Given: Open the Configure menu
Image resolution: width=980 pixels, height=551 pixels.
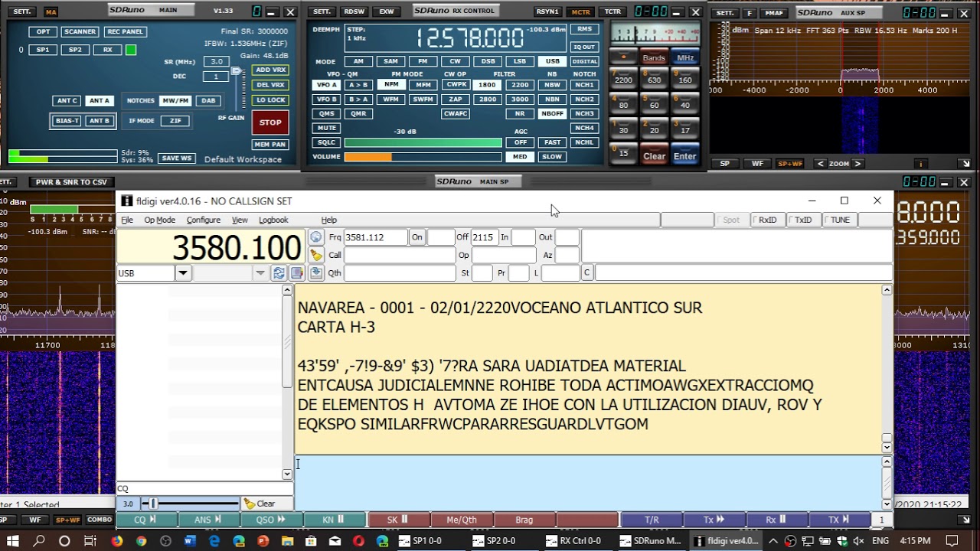Looking at the screenshot, I should 204,220.
